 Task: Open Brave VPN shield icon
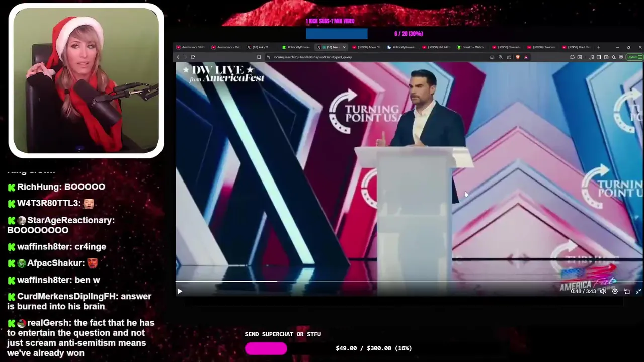(621, 57)
